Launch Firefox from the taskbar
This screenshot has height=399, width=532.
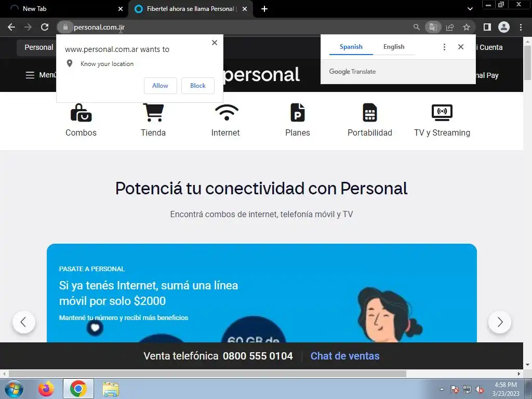[x=46, y=389]
